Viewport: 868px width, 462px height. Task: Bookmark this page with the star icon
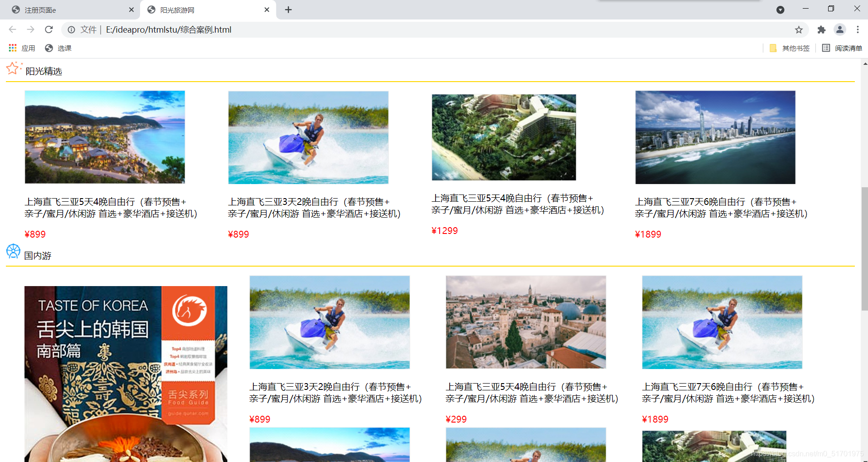point(799,29)
